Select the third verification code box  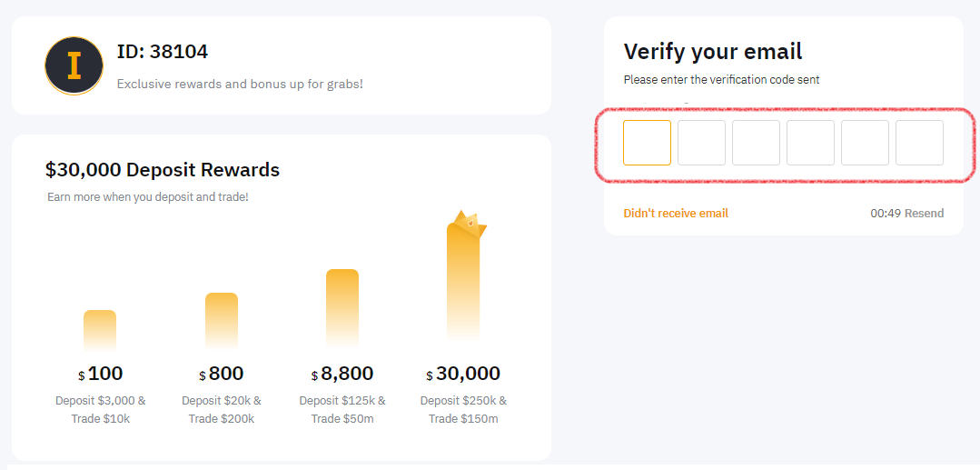[x=756, y=143]
